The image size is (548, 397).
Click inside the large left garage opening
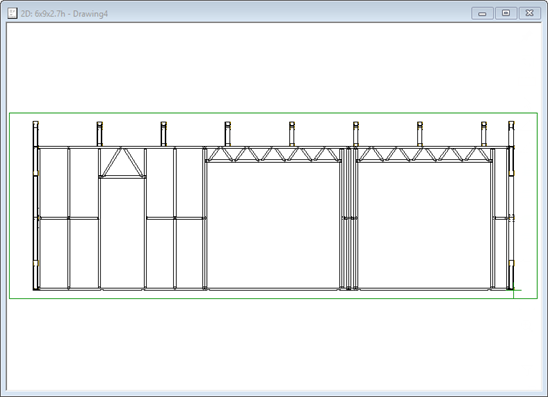(273, 225)
